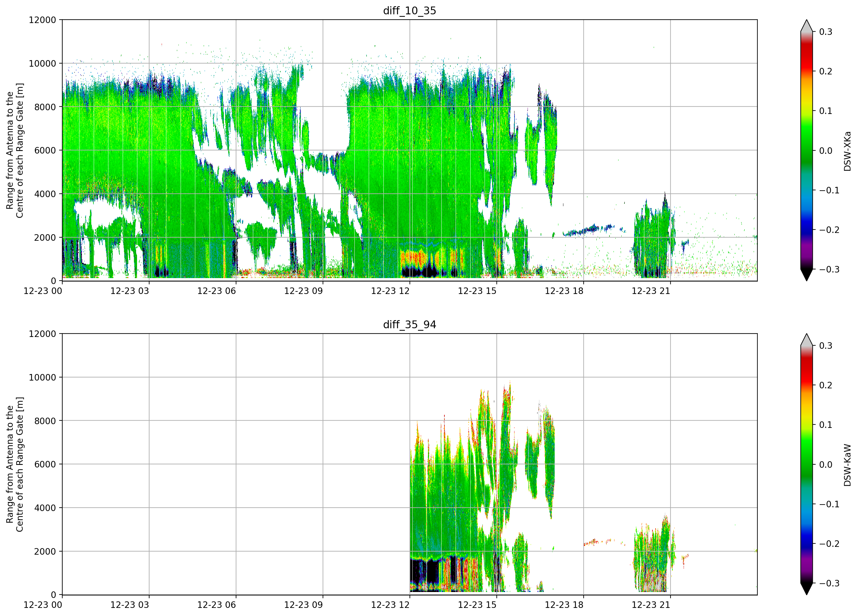
Task: Select the DSW-XKa colorbar label
Action: [x=847, y=151]
